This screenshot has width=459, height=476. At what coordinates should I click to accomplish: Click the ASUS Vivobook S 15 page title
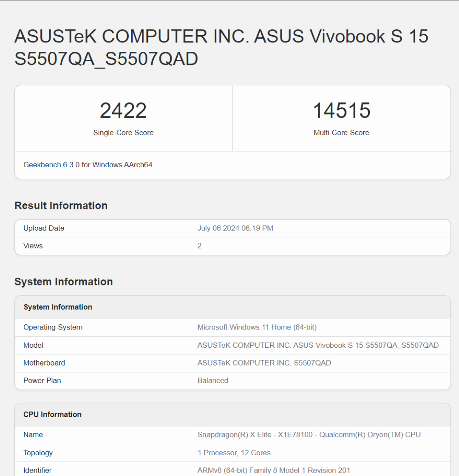click(x=221, y=48)
